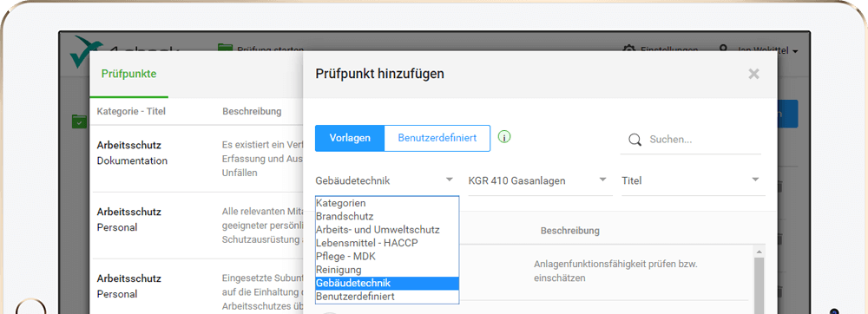
Task: Choose Arbeits- und Umweltschutz option
Action: [x=387, y=229]
